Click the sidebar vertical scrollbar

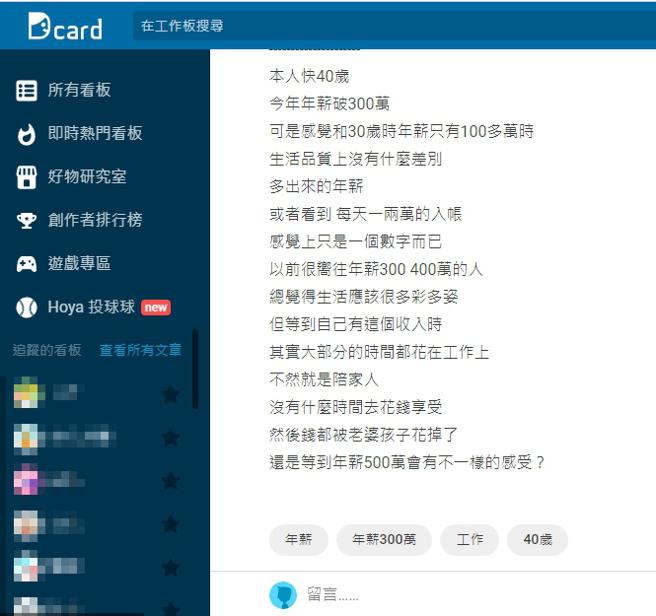tap(196, 370)
